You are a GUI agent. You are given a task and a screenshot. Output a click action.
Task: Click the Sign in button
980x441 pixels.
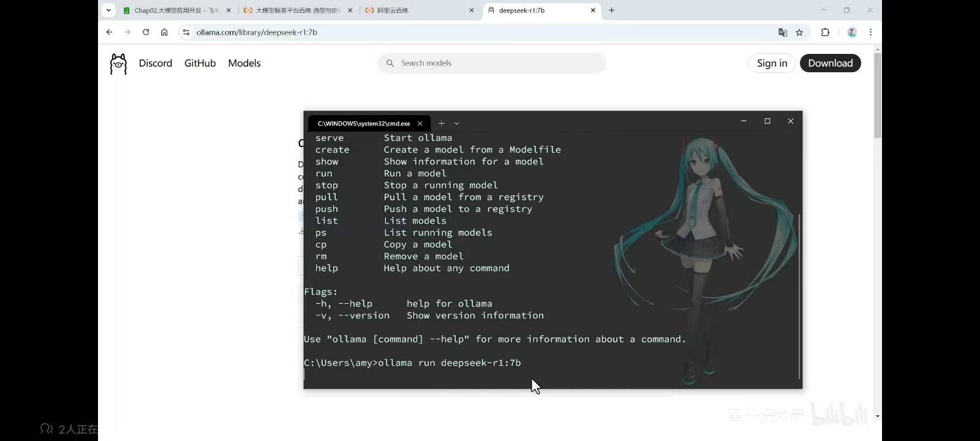point(772,63)
